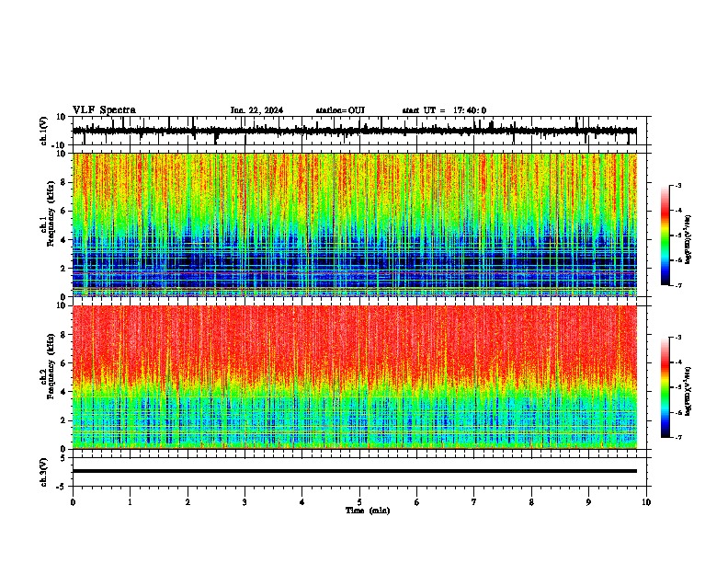The image size is (728, 563).
Task: Click the ch.1 voltage waveform trace
Action: click(x=355, y=131)
